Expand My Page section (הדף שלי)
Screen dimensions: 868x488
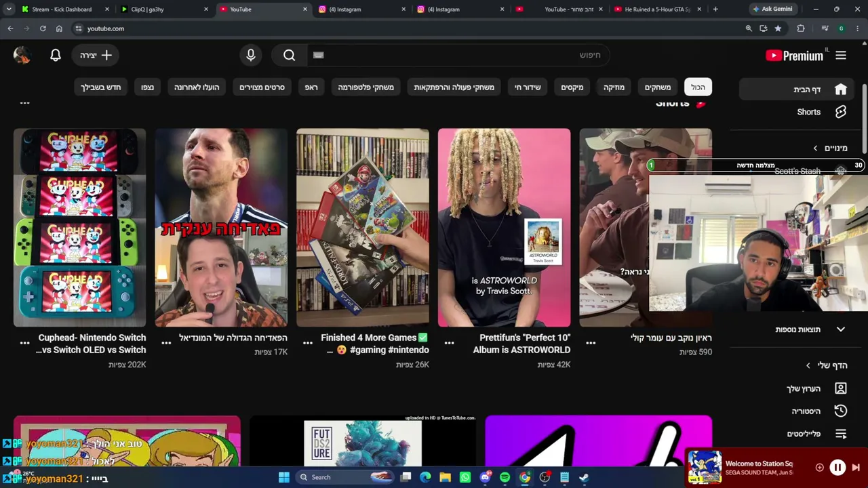click(826, 365)
